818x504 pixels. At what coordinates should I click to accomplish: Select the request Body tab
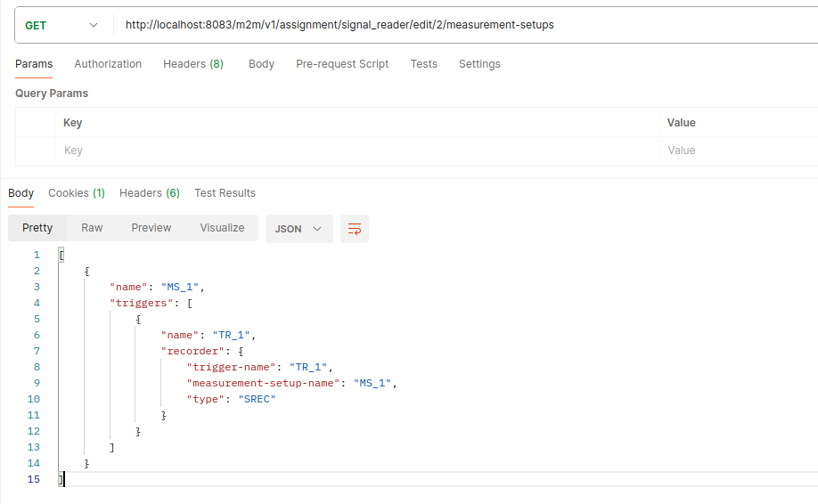tap(261, 64)
